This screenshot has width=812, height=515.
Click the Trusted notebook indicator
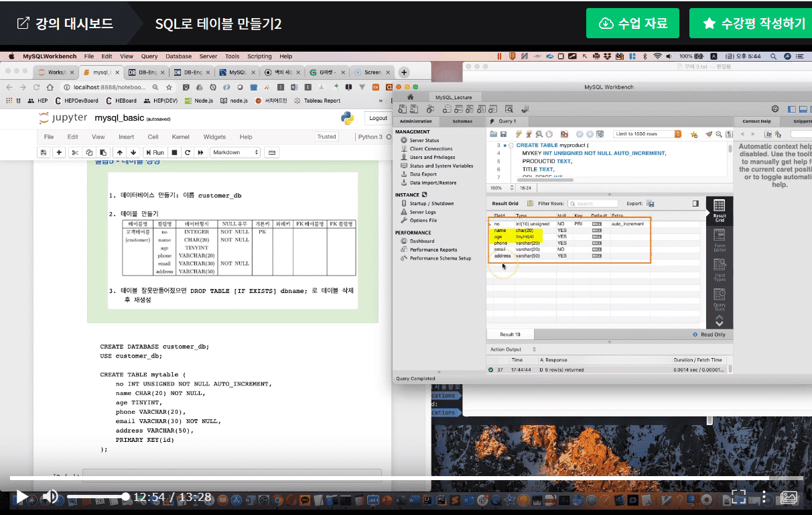click(x=326, y=137)
